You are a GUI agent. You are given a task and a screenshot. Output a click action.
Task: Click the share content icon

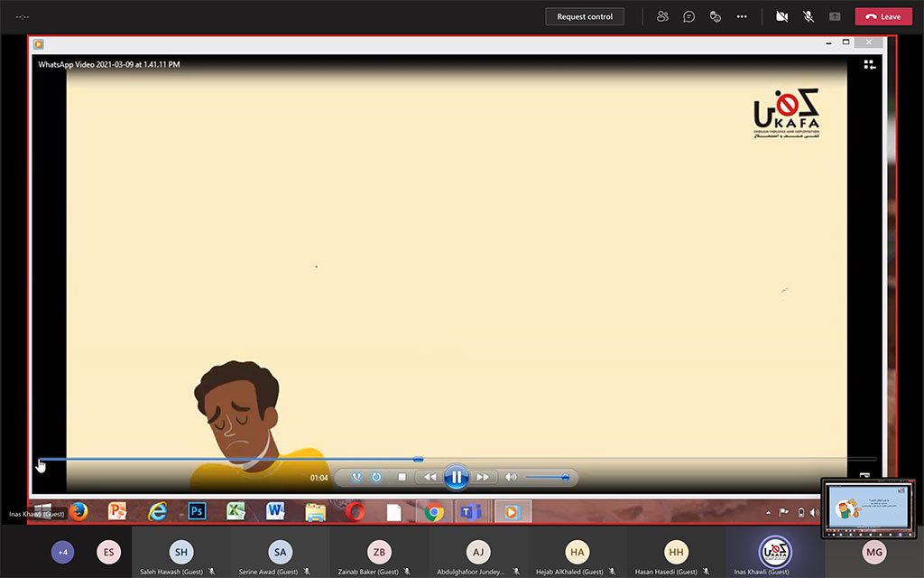pyautogui.click(x=835, y=16)
